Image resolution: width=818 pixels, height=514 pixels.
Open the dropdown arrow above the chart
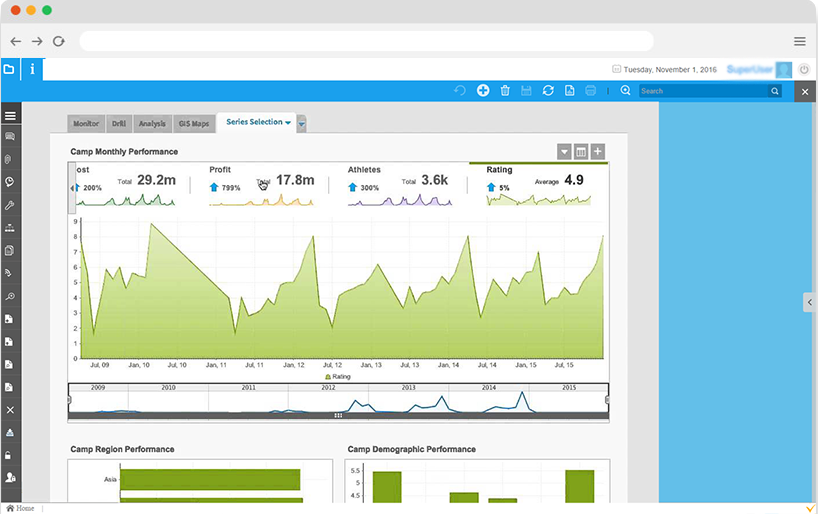(564, 152)
